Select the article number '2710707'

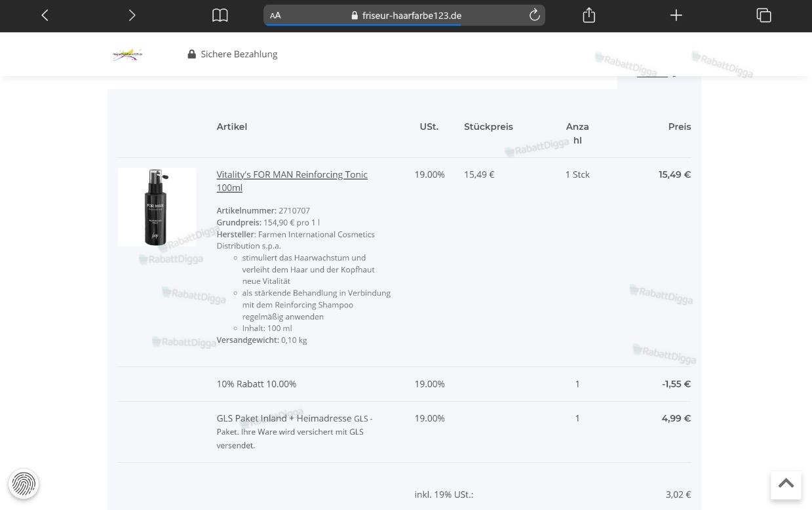coord(294,210)
